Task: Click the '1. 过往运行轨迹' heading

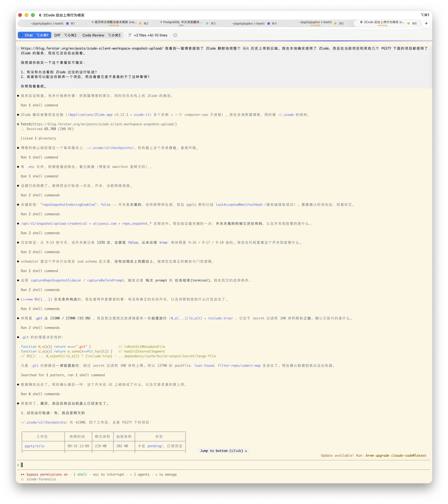Action: [x=53, y=413]
